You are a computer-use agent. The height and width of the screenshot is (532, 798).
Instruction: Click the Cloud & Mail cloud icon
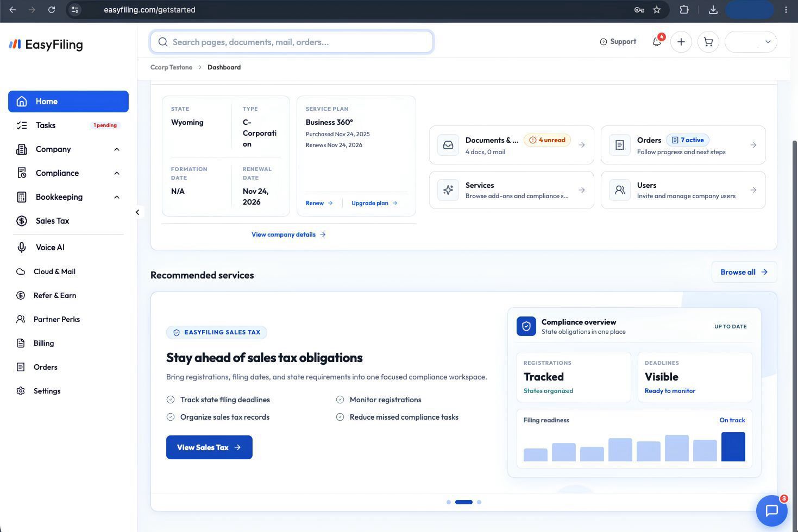point(21,271)
